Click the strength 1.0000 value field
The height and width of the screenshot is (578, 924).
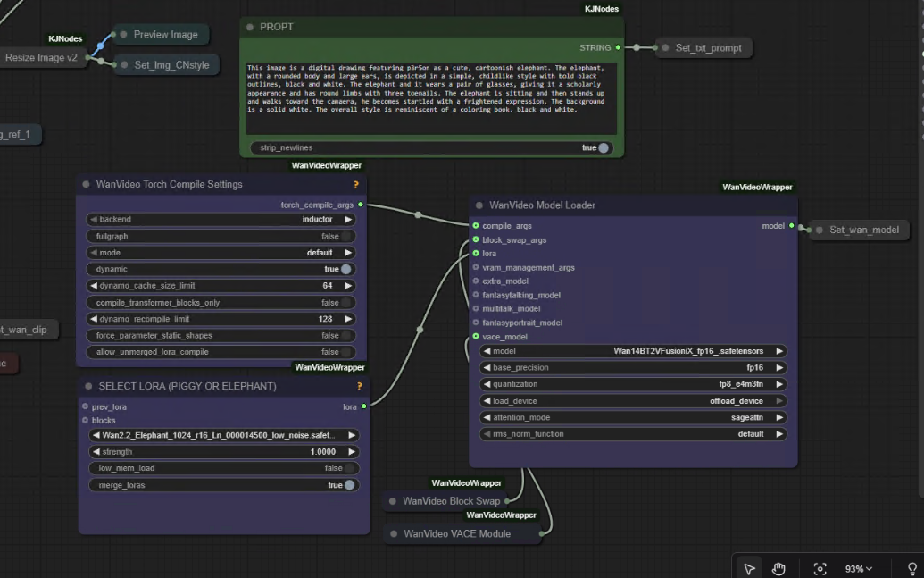pyautogui.click(x=323, y=452)
